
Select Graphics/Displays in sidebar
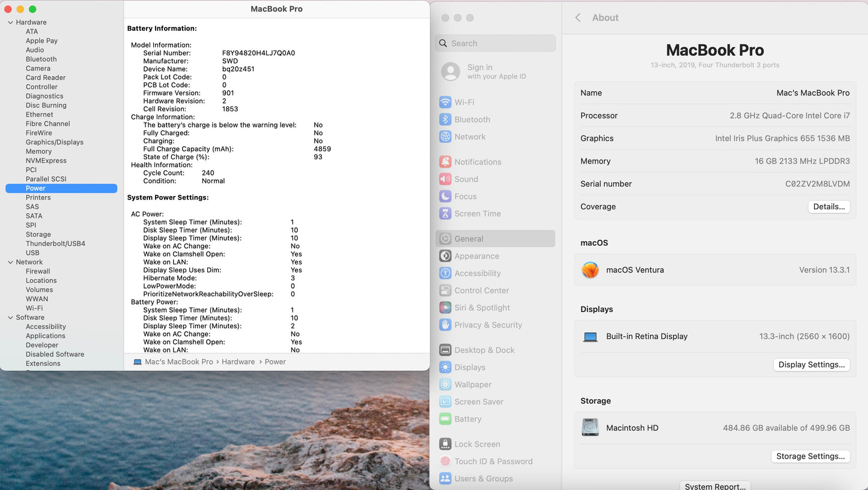coord(54,142)
